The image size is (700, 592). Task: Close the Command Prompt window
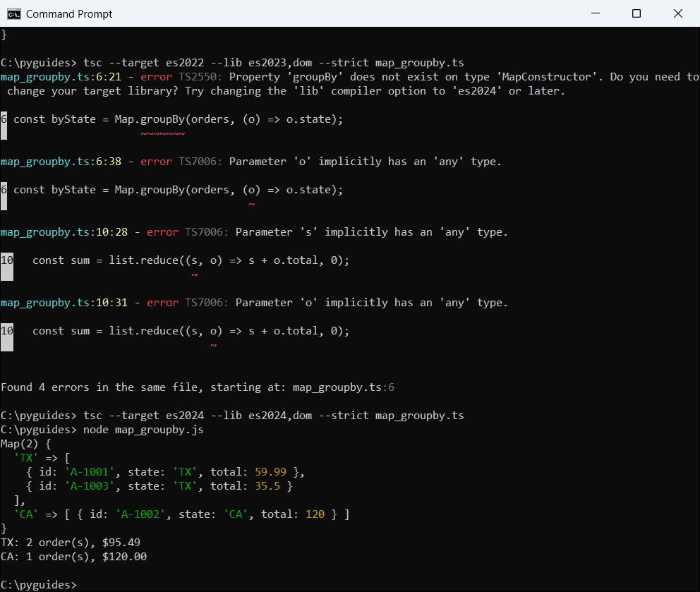point(677,13)
